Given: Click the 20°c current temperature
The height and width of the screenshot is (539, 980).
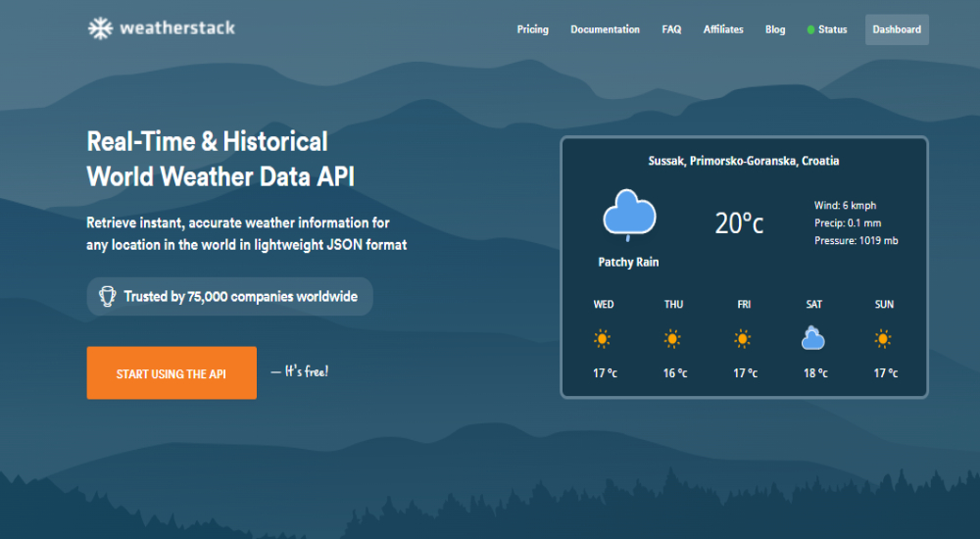Looking at the screenshot, I should [739, 223].
